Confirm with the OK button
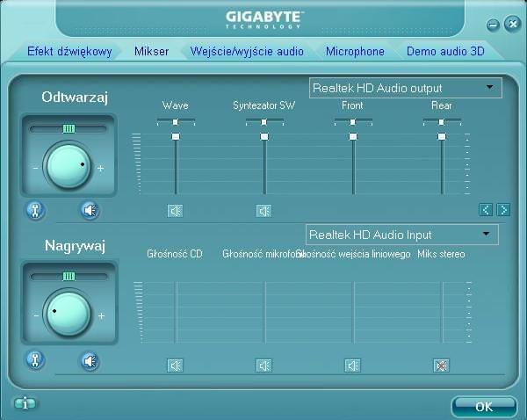 (x=484, y=407)
